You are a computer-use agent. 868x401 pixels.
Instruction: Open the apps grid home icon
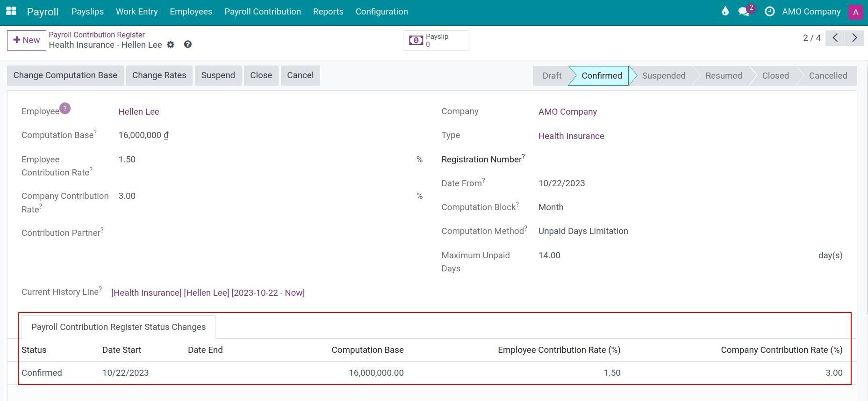coord(11,11)
